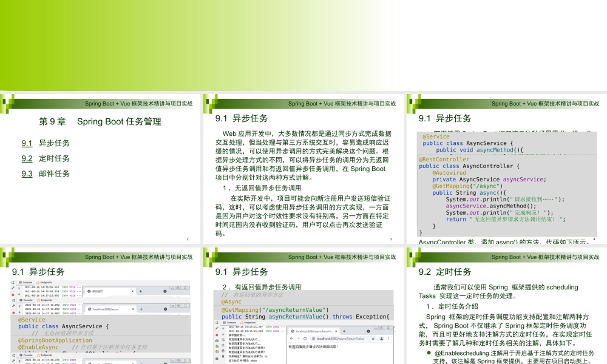This screenshot has width=607, height=364.
Task: Click the address bar showing localhost:8080/asyncReturnValue
Action: 340,339
